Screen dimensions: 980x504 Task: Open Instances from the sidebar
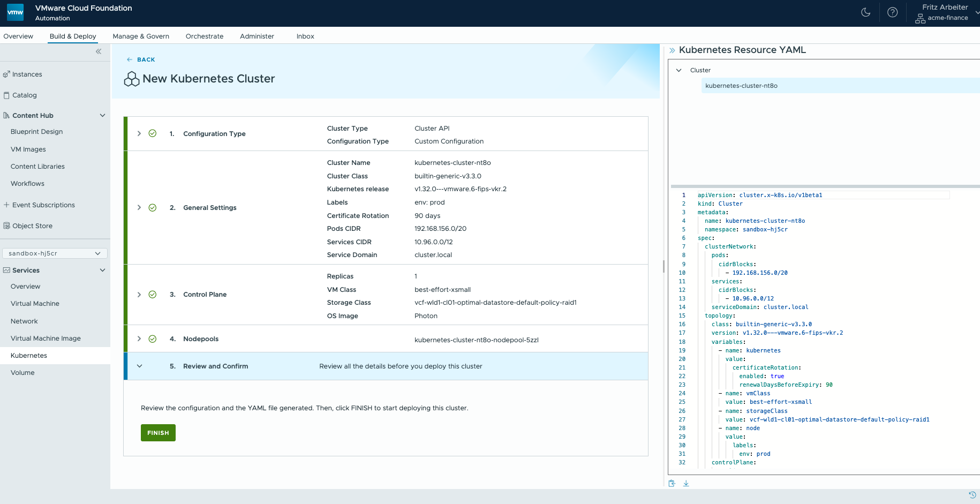pyautogui.click(x=27, y=74)
